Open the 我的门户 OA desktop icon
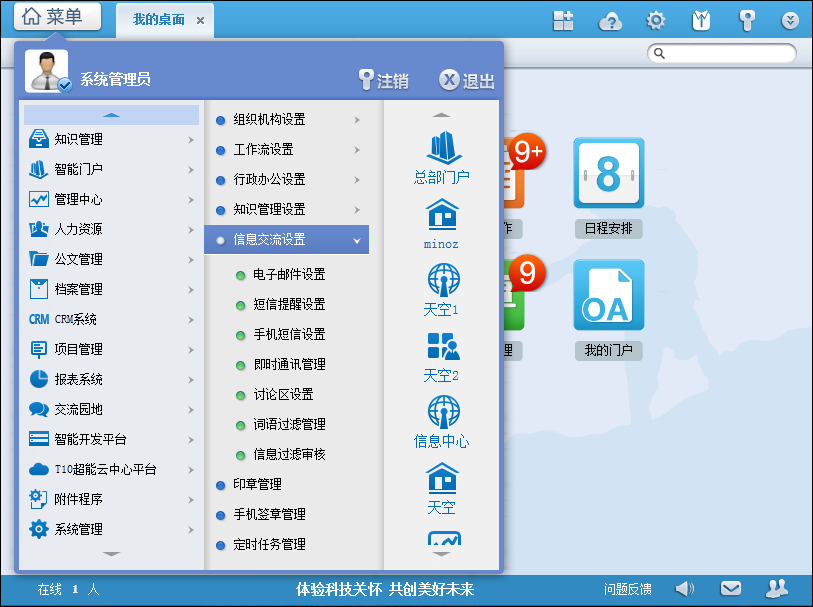 point(609,294)
